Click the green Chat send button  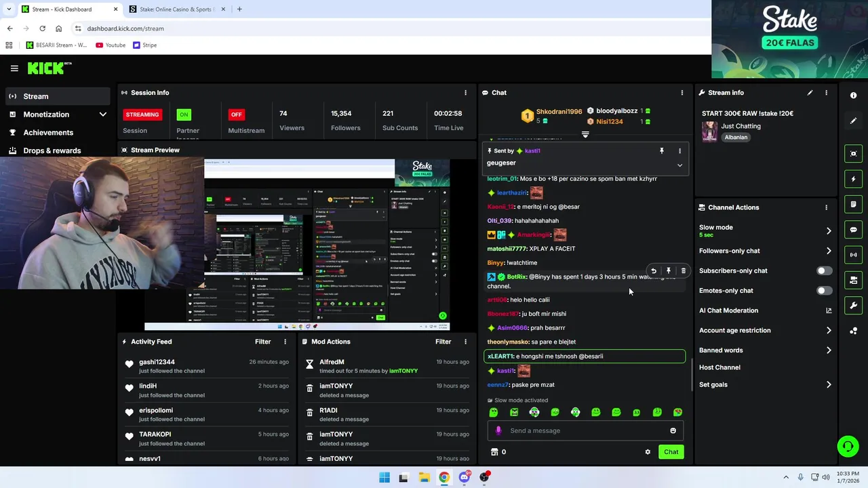pos(671,452)
